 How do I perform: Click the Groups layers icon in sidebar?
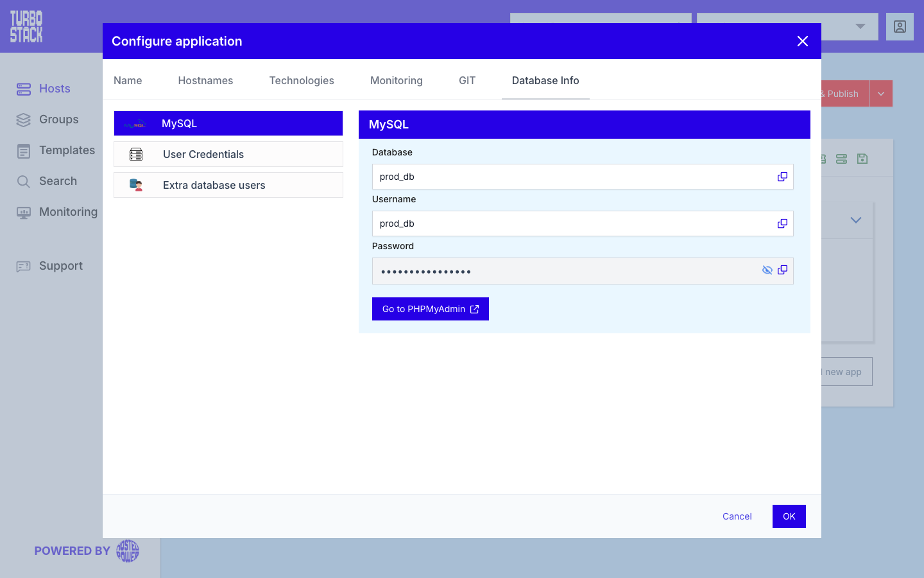(x=24, y=119)
